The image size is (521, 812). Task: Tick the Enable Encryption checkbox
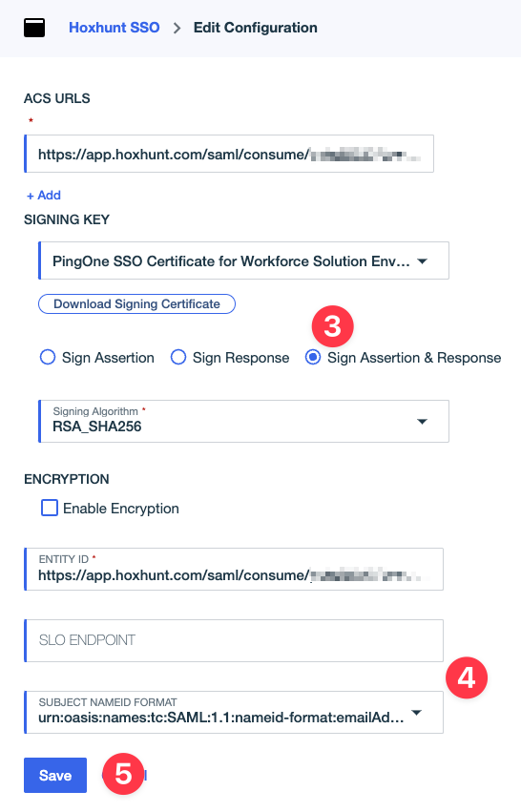click(50, 508)
